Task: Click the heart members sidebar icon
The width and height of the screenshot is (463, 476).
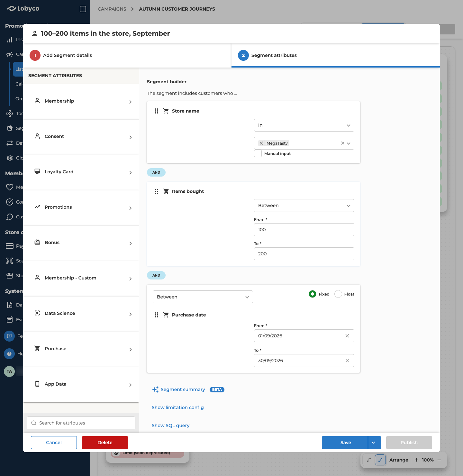Action: 10,187
